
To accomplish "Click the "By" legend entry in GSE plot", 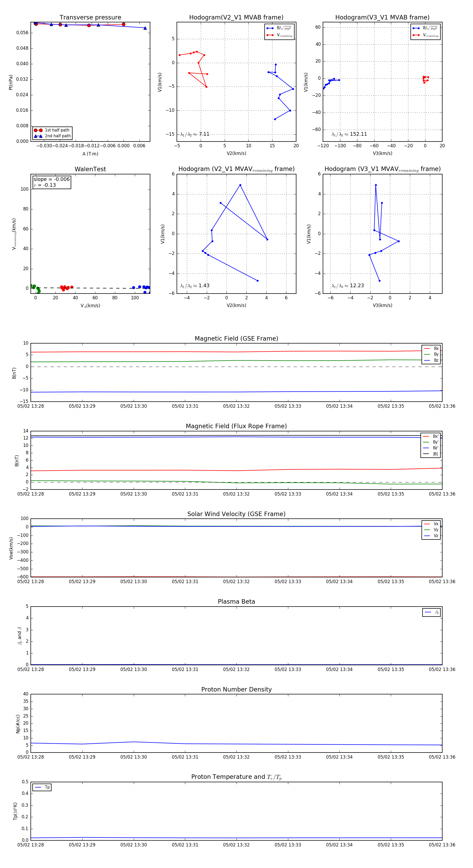I will click(x=431, y=354).
